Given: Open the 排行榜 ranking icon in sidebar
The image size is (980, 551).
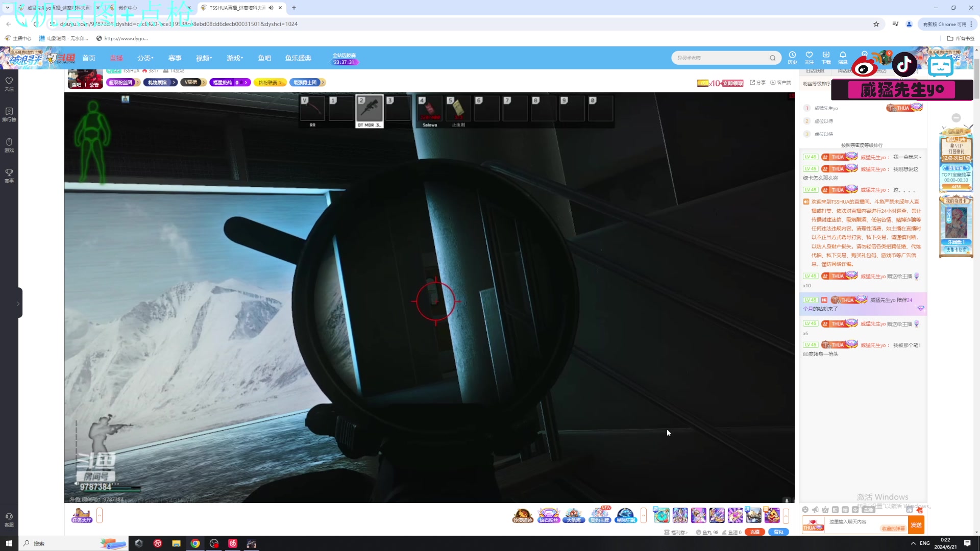Looking at the screenshot, I should point(9,114).
